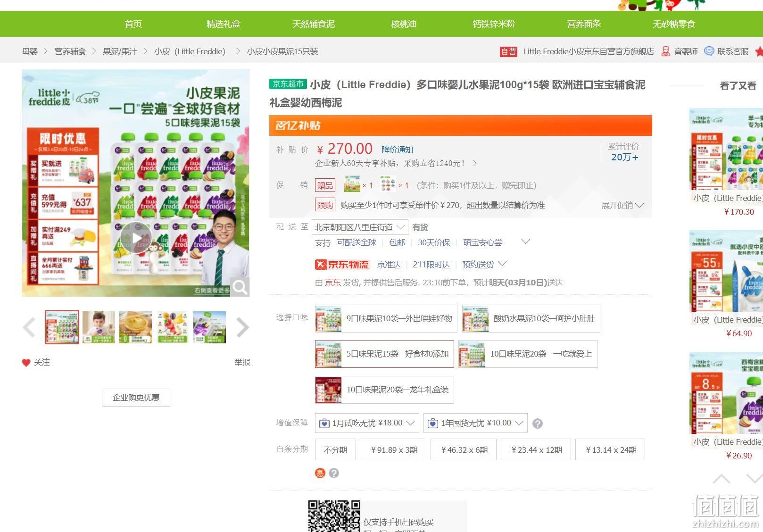Click the 降价通知 link

pyautogui.click(x=397, y=150)
